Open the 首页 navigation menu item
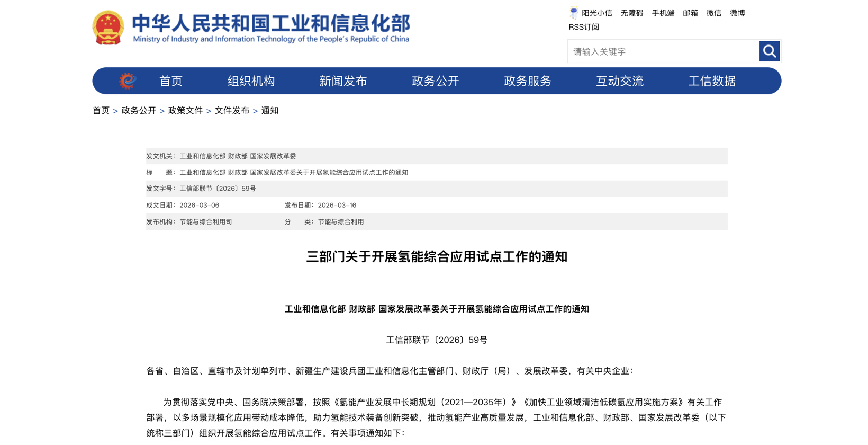This screenshot has height=445, width=868. (170, 81)
